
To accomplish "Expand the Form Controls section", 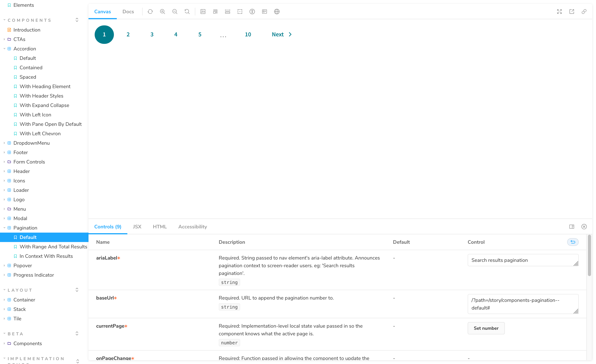I will click(x=3, y=161).
